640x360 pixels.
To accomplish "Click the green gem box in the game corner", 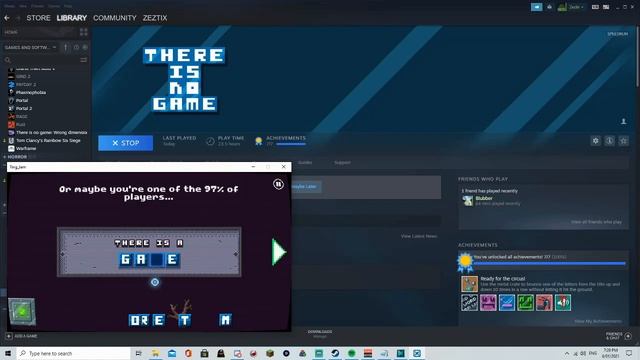I will (22, 312).
